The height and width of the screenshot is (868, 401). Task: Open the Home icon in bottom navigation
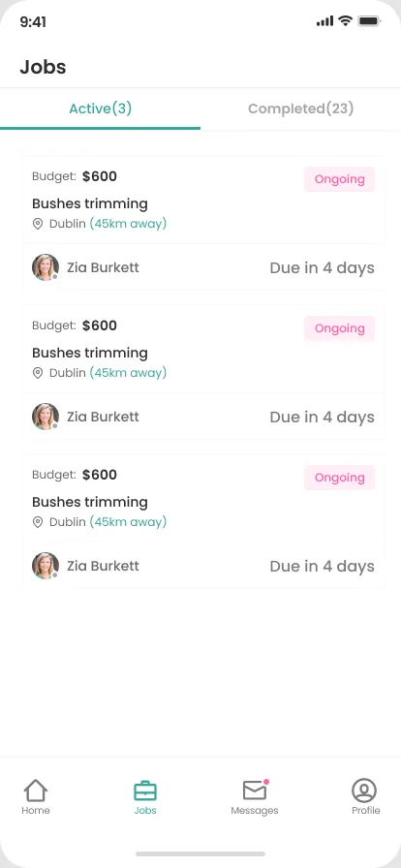(x=36, y=790)
